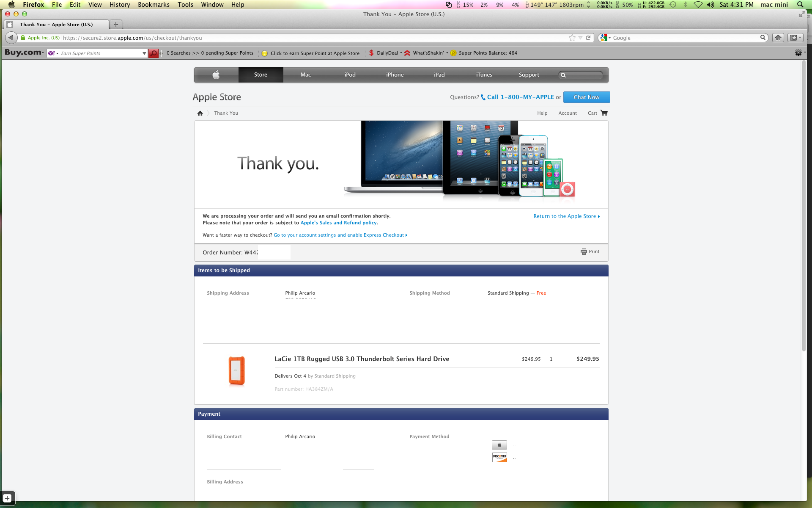Select the iTunes tab in Apple navigation

coord(484,75)
